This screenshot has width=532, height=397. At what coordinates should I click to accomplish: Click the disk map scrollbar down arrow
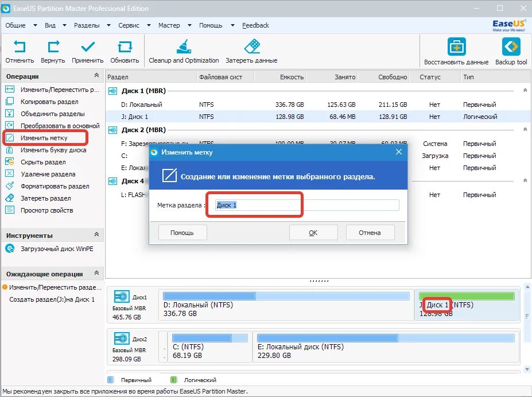click(x=527, y=369)
